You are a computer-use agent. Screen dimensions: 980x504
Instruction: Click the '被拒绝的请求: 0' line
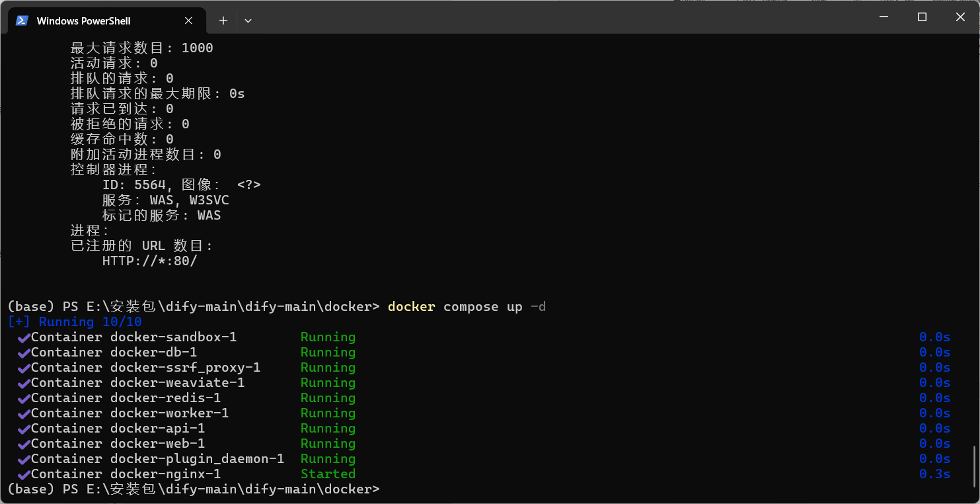(130, 124)
